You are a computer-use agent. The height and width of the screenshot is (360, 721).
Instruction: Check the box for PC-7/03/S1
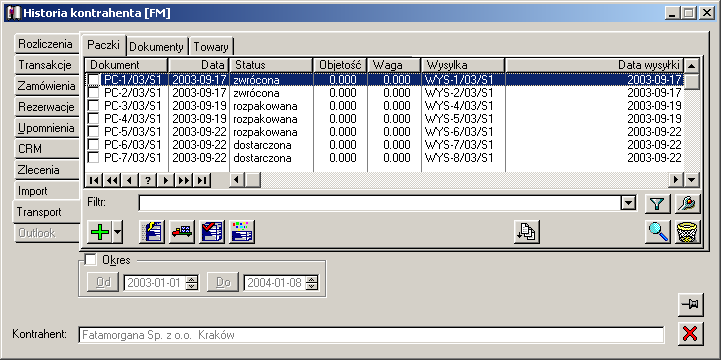[x=93, y=158]
